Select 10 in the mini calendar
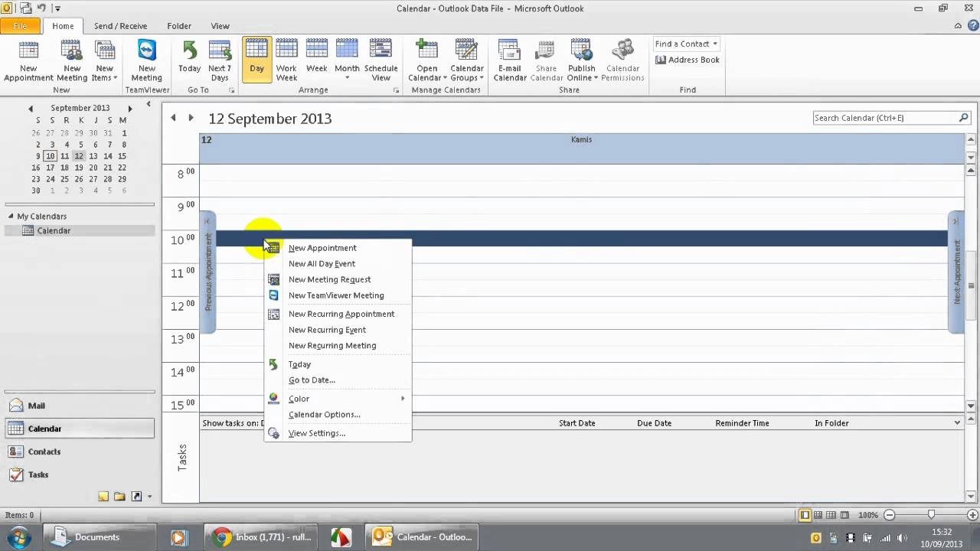The image size is (980, 551). [50, 156]
